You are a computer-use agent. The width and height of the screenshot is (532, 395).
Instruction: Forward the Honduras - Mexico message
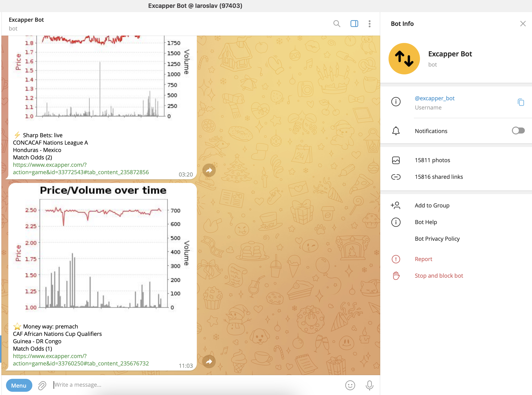tap(209, 170)
